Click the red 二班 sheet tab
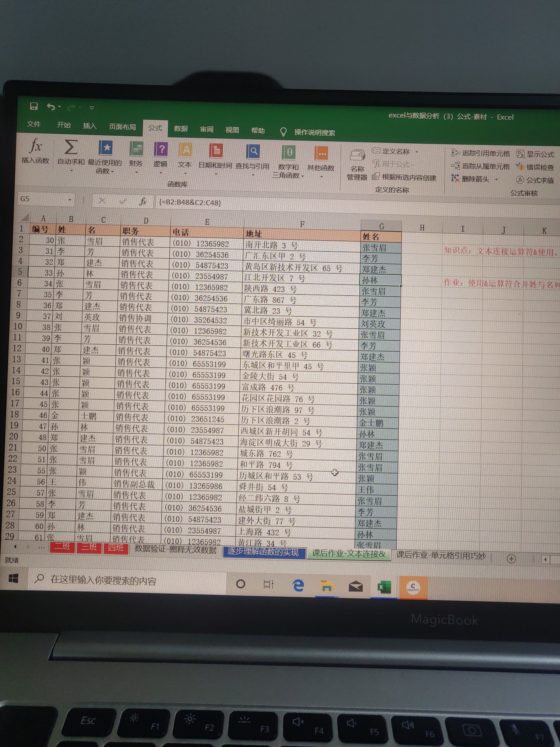 pyautogui.click(x=62, y=547)
